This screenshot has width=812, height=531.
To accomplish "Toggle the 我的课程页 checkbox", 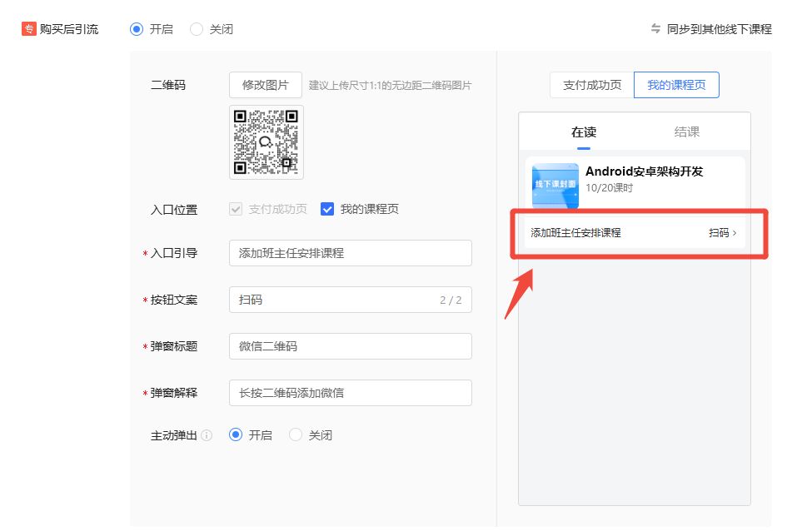I will tap(327, 209).
